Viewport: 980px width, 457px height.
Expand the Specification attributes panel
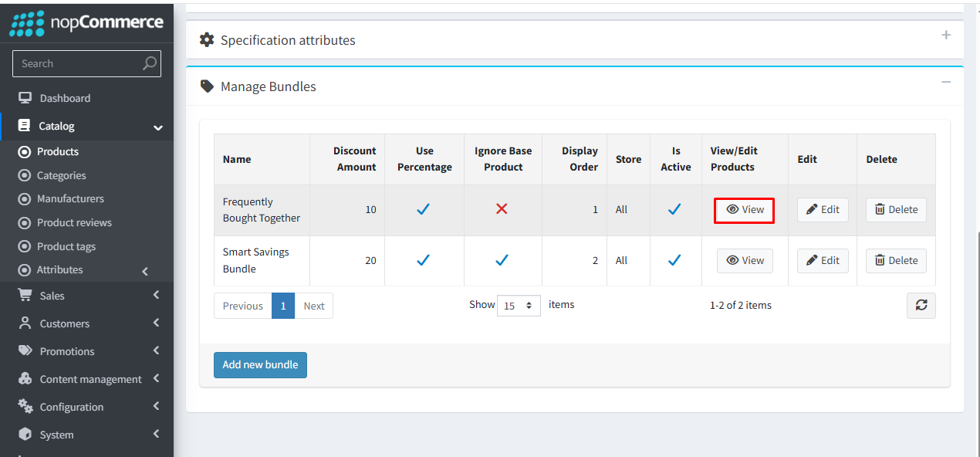tap(946, 36)
